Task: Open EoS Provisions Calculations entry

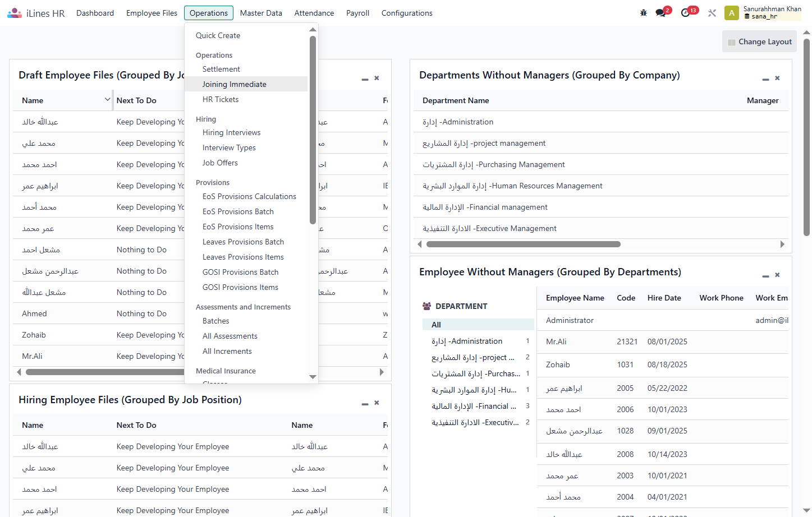Action: click(246, 196)
